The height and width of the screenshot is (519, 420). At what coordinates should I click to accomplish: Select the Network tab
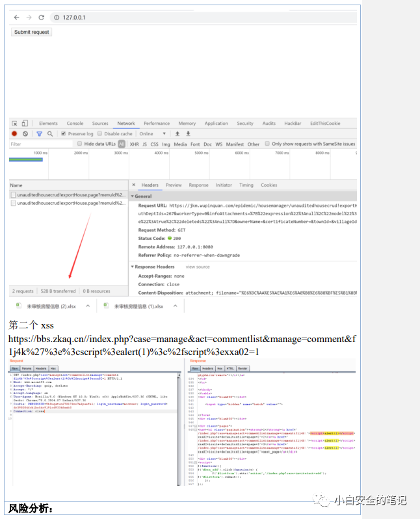tap(126, 124)
